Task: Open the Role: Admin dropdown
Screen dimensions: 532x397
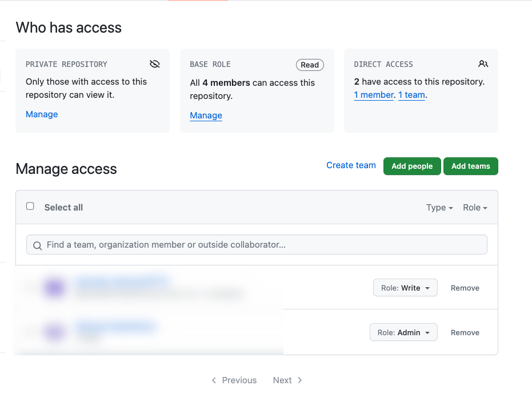Action: 403,332
